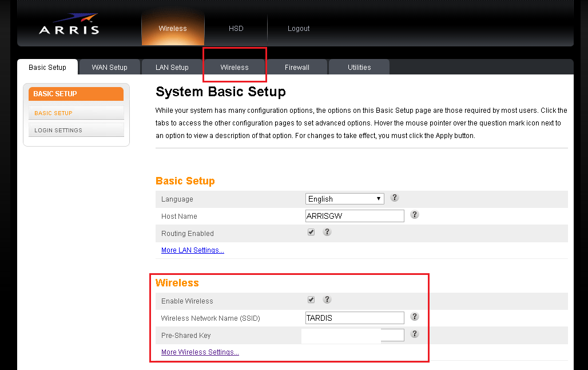588x370 pixels.
Task: Click help icon beside Enable Wireless checkbox
Action: click(x=327, y=300)
